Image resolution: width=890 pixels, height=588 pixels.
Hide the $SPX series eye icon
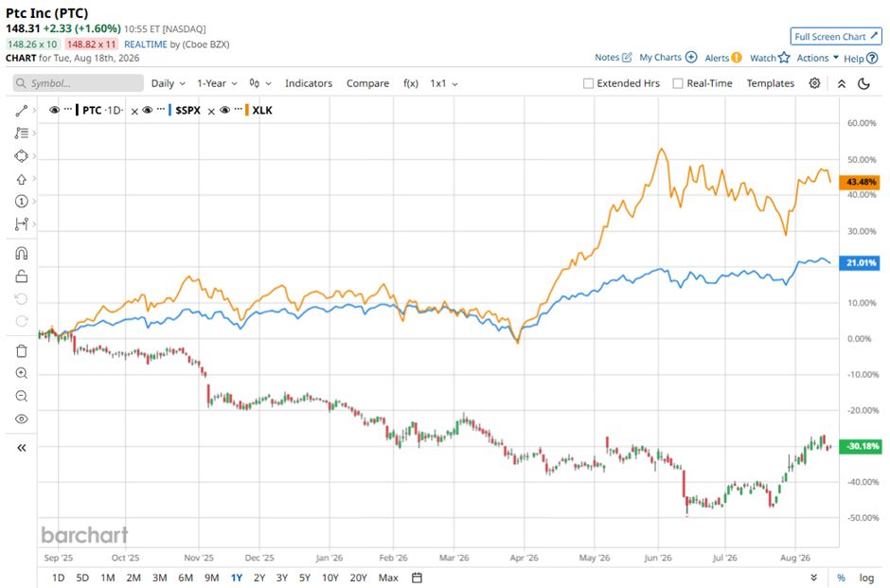[147, 110]
